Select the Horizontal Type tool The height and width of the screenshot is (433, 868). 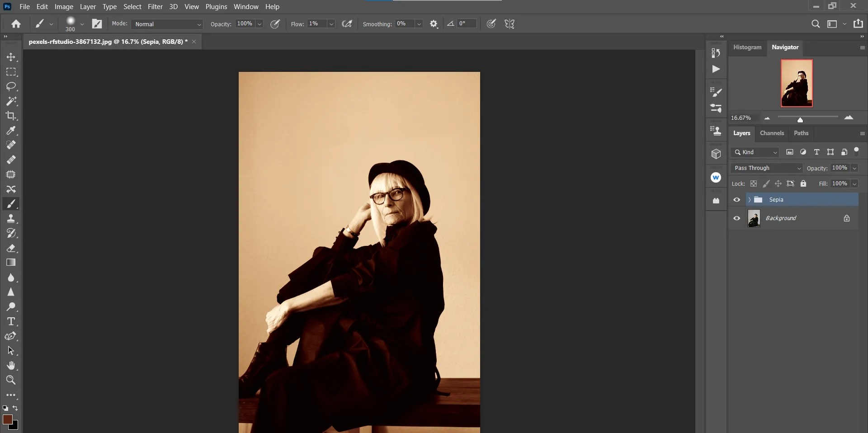coord(11,321)
